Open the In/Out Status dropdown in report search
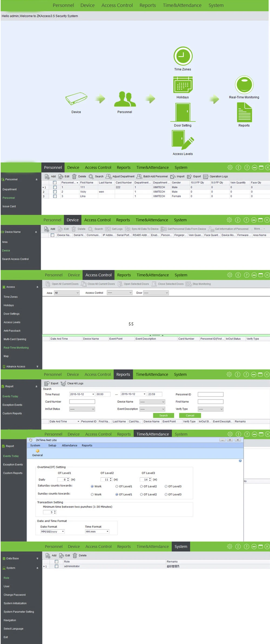Image resolution: width=270 pixels, height=644 pixels. pyautogui.click(x=82, y=409)
